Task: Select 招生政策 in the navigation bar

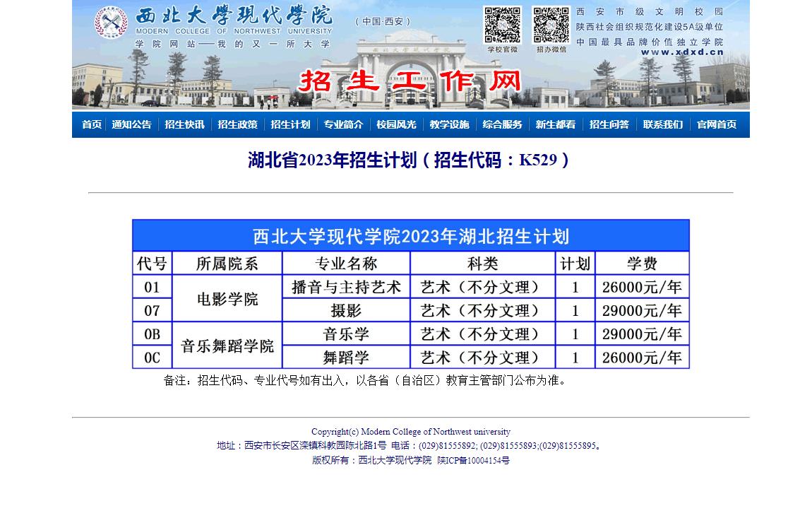Action: pos(237,124)
